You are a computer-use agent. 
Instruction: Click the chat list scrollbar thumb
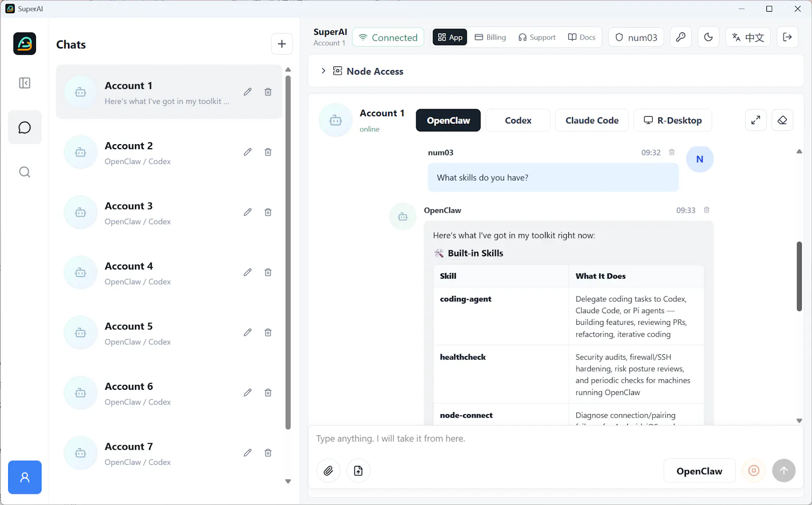[x=288, y=252]
